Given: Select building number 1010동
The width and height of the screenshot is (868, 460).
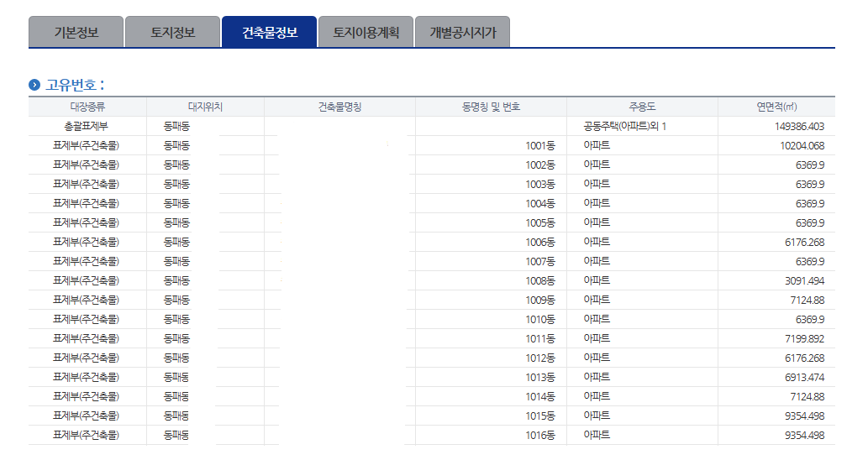Looking at the screenshot, I should tap(540, 320).
